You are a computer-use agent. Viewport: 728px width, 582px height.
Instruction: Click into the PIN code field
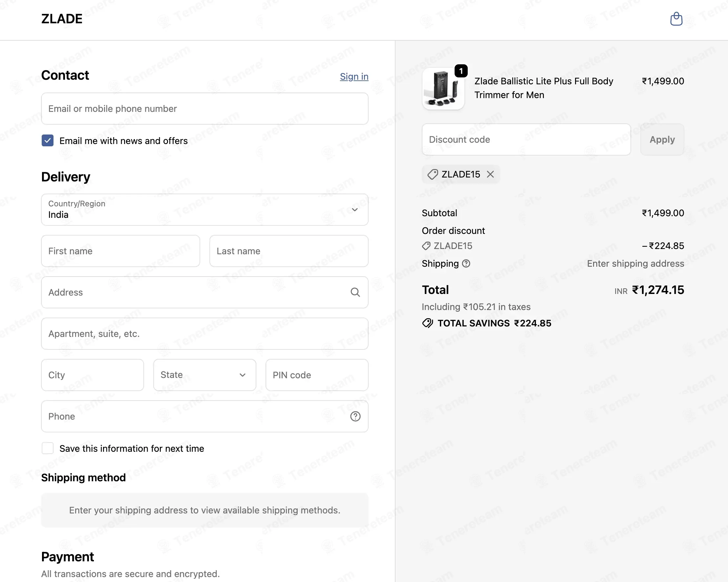pyautogui.click(x=317, y=375)
